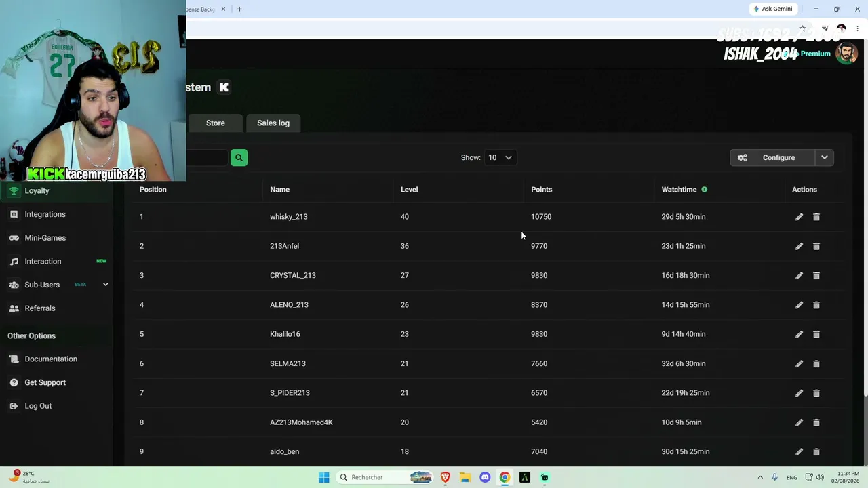Remove 213Anfel using the trash icon
868x488 pixels.
[816, 246]
